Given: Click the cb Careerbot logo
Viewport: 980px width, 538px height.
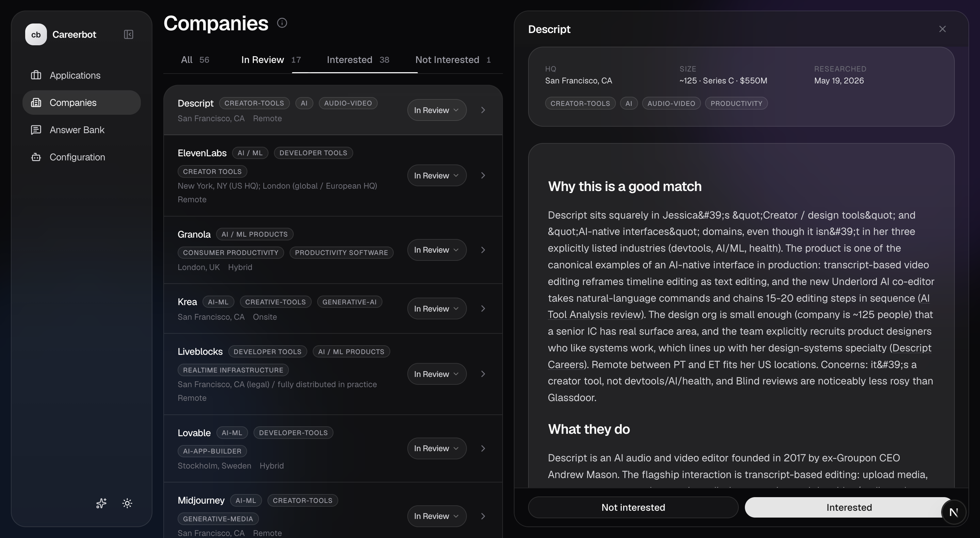Looking at the screenshot, I should [x=36, y=35].
